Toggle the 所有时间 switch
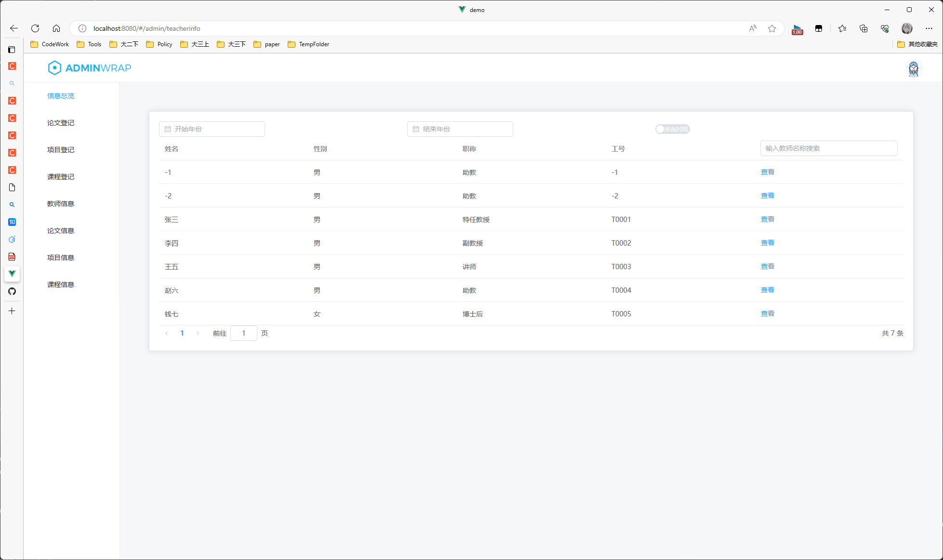This screenshot has width=943, height=560. tap(673, 129)
